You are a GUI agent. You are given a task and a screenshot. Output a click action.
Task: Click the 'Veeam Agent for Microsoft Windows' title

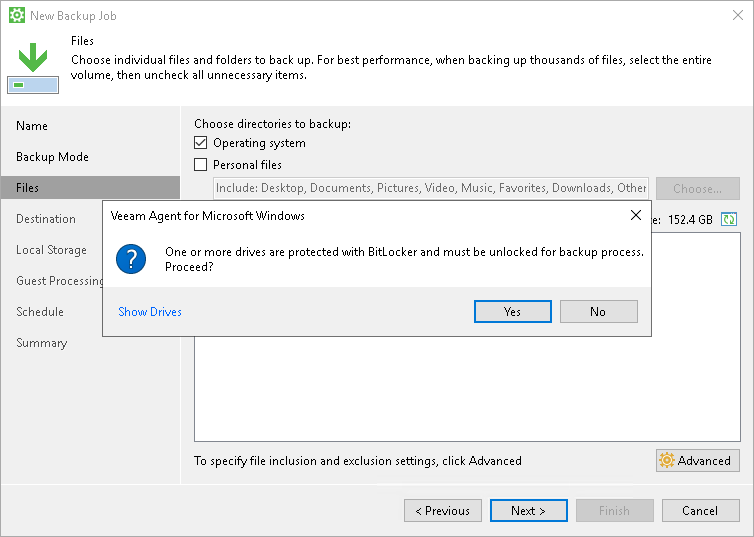(x=208, y=216)
